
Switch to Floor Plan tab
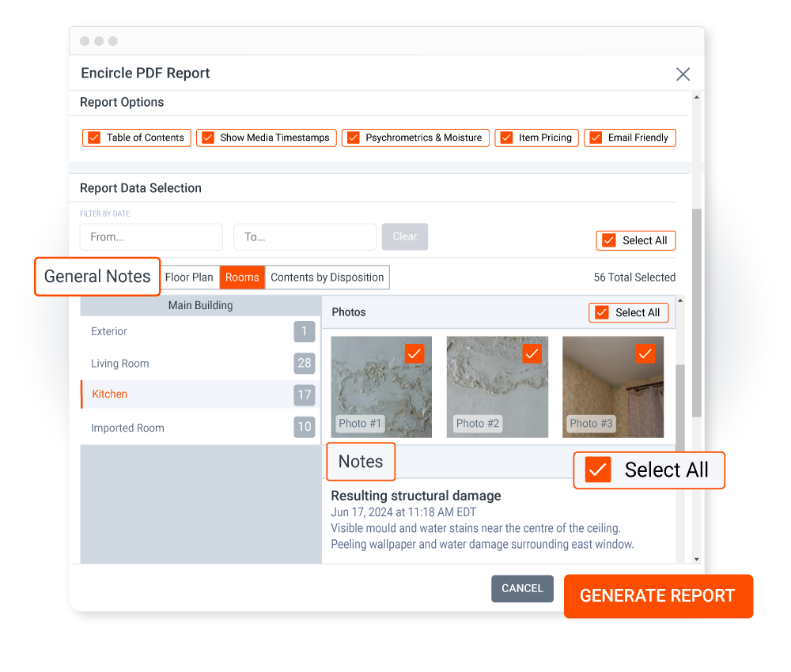click(x=189, y=277)
